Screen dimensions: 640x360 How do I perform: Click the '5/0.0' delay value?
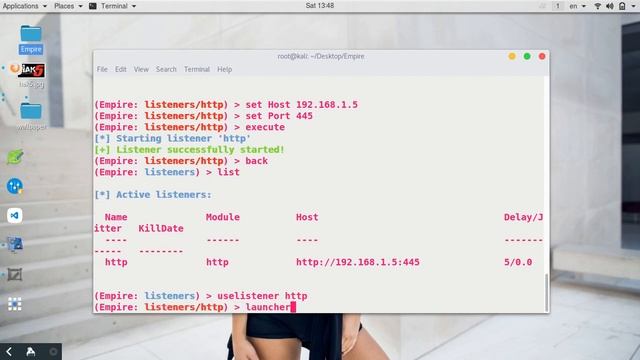[x=518, y=262]
